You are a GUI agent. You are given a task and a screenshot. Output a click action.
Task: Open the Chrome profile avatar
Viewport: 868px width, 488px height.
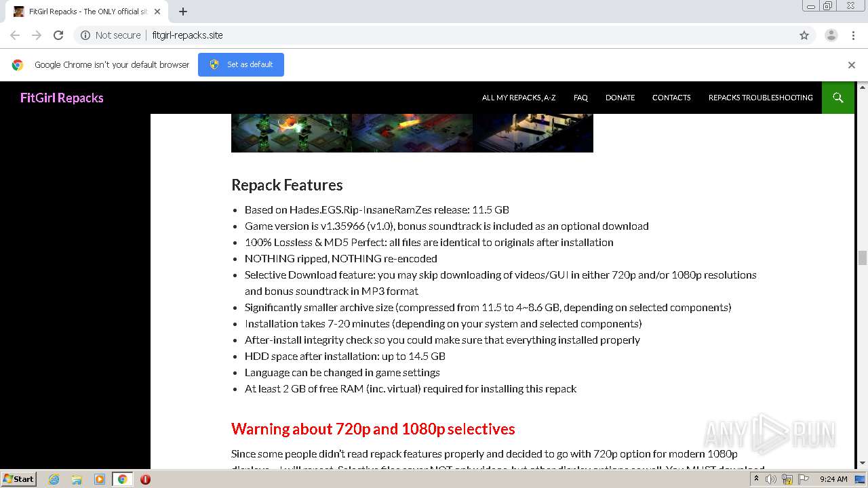click(831, 35)
